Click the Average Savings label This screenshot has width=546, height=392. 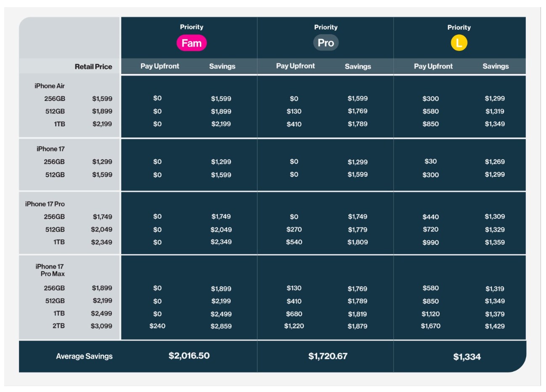point(85,356)
